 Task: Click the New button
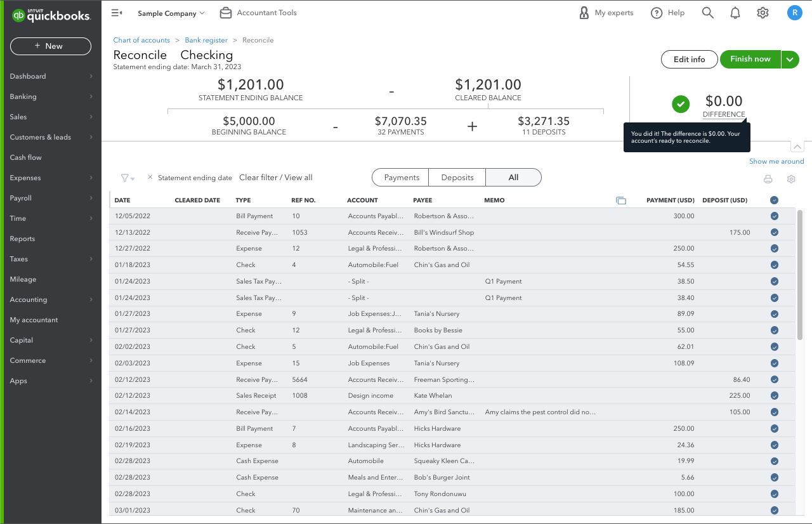51,46
